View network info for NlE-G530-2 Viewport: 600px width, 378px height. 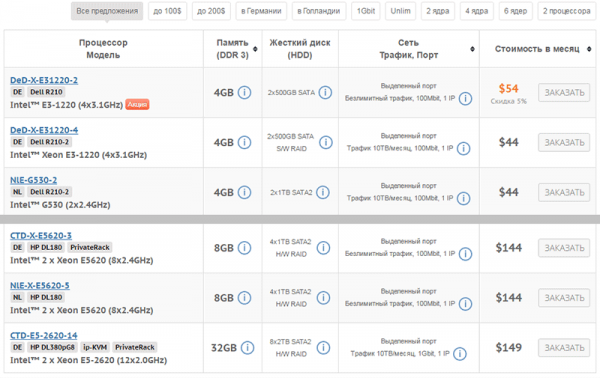(x=463, y=198)
